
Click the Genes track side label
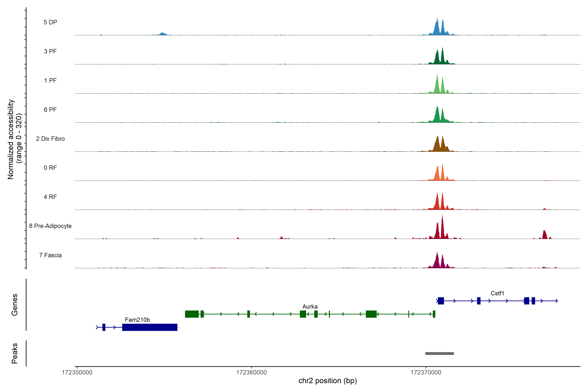click(x=15, y=305)
